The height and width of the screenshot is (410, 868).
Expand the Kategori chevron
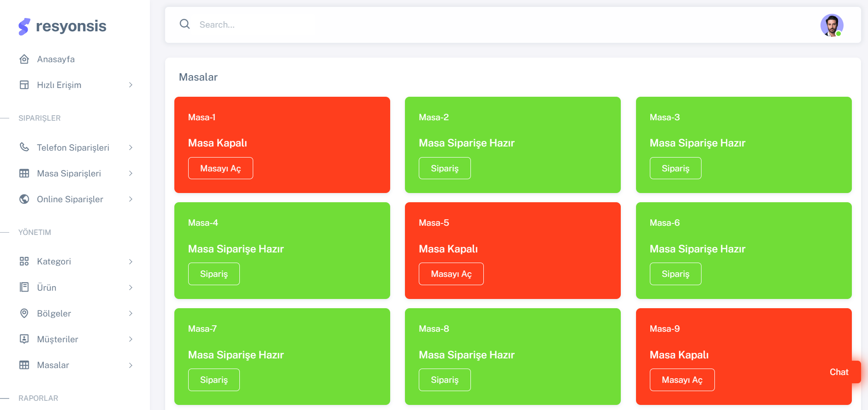click(131, 262)
